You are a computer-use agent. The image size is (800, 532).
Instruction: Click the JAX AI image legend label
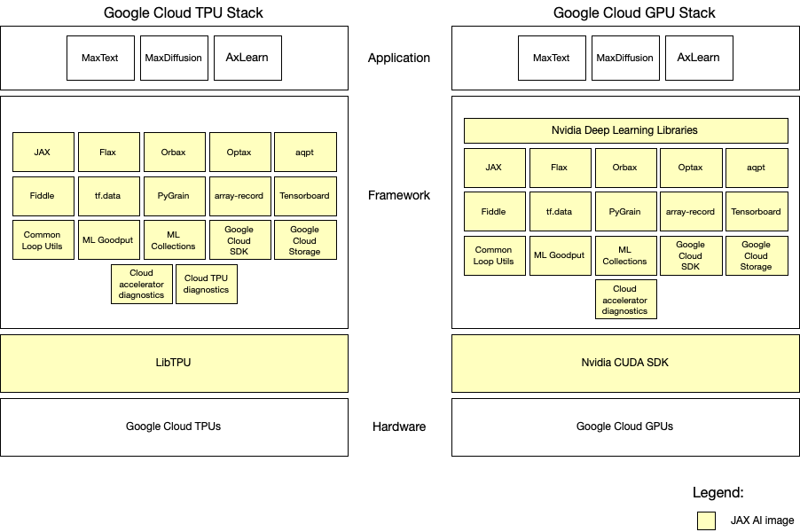762,520
